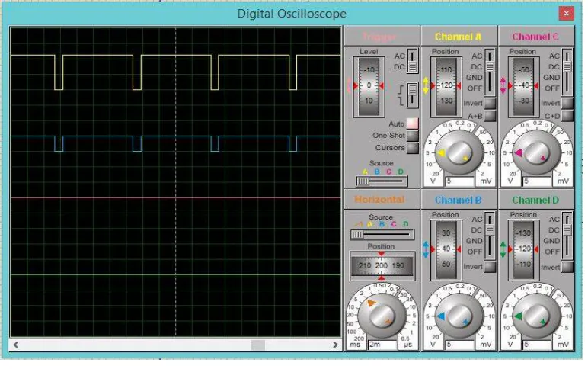Click Channel B Position thumbwheel
Image resolution: width=588 pixels, height=369 pixels.
point(446,249)
